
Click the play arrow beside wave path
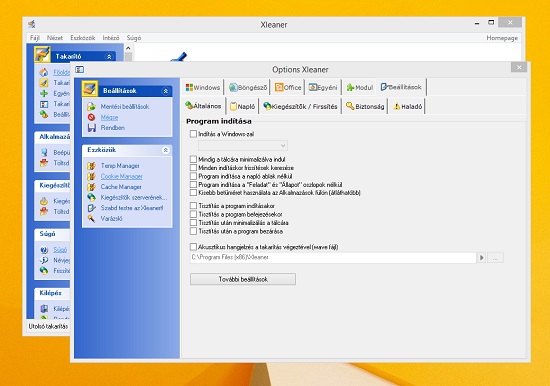pyautogui.click(x=481, y=258)
